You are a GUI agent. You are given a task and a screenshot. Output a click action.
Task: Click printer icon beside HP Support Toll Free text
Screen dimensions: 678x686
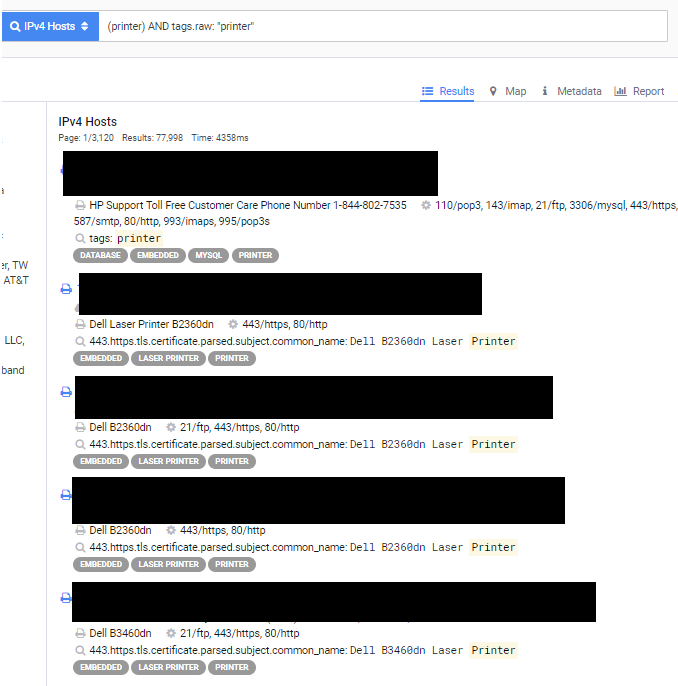coord(80,205)
